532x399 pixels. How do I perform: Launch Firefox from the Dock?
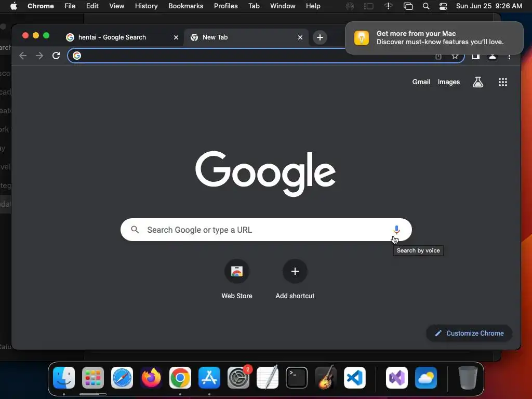point(151,378)
